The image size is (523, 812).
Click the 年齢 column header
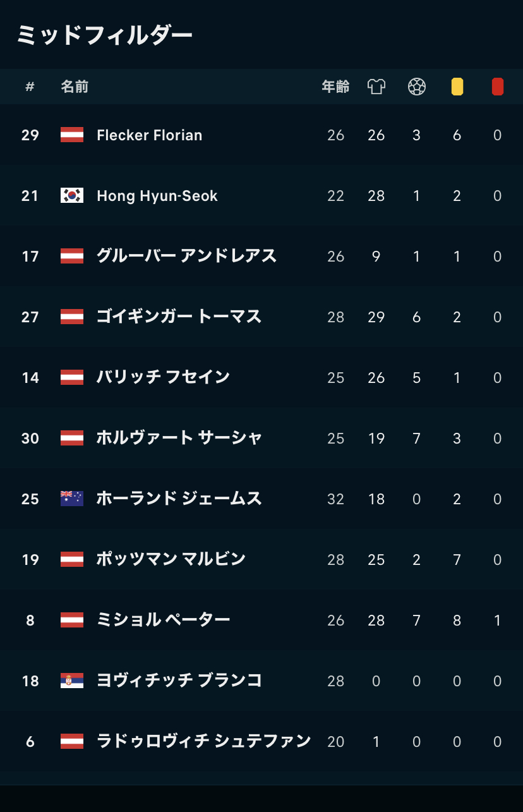335,87
